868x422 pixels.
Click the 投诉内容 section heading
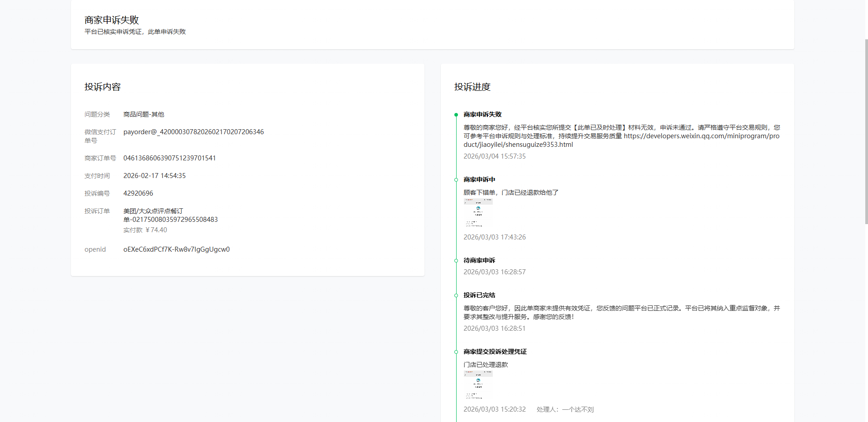coord(103,87)
